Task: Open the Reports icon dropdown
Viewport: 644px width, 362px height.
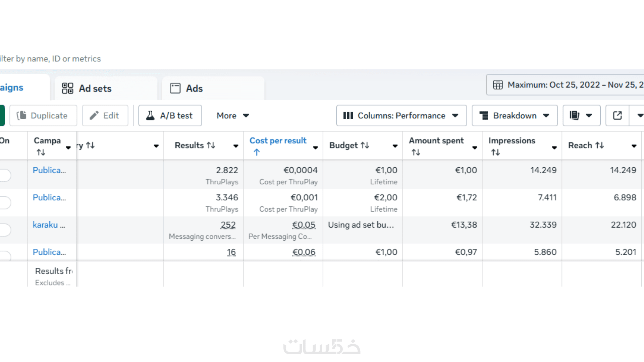Action: click(581, 116)
